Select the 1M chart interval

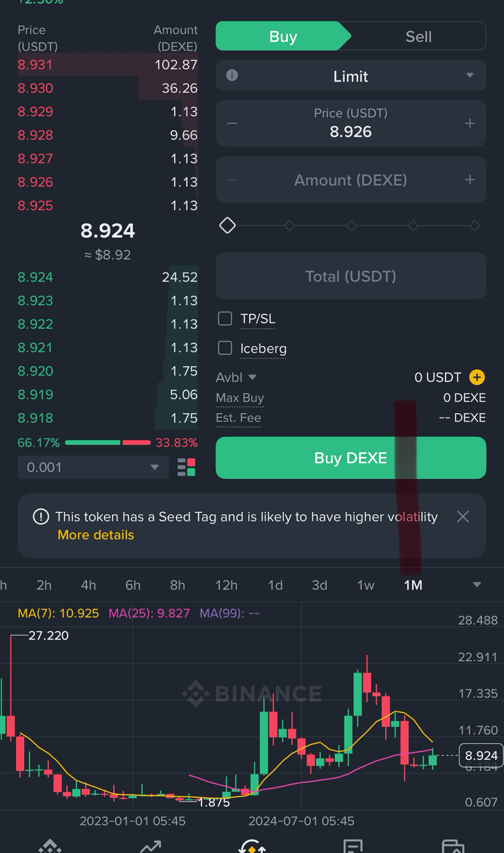(413, 585)
